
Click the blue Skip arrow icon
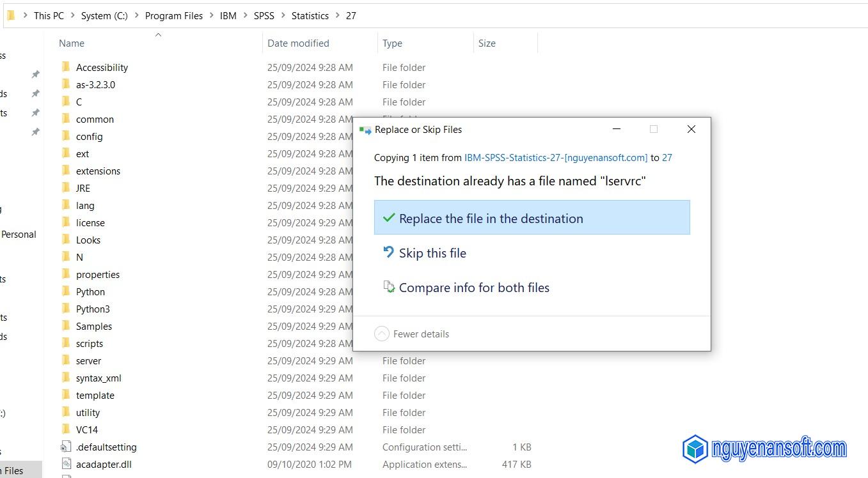[388, 252]
